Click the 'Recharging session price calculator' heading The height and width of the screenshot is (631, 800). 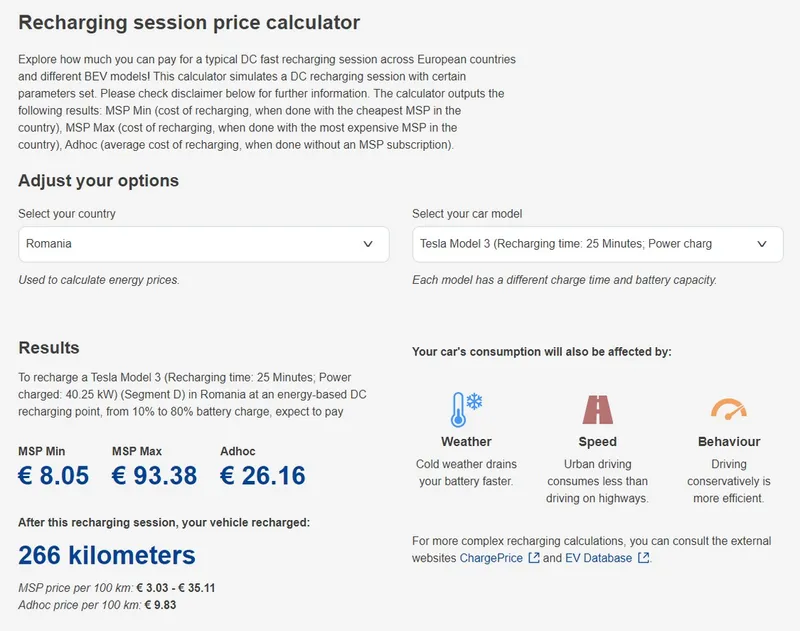[189, 22]
